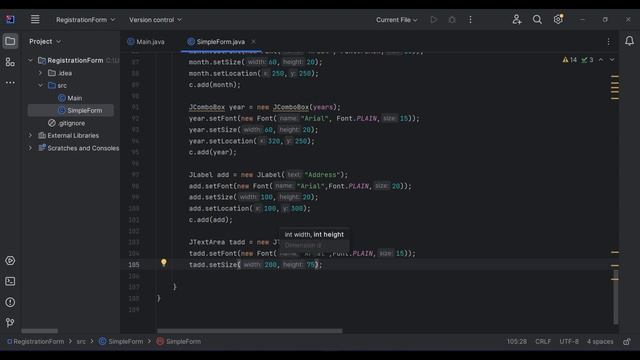Open IDE settings gear
The height and width of the screenshot is (360, 640).
pos(558,19)
